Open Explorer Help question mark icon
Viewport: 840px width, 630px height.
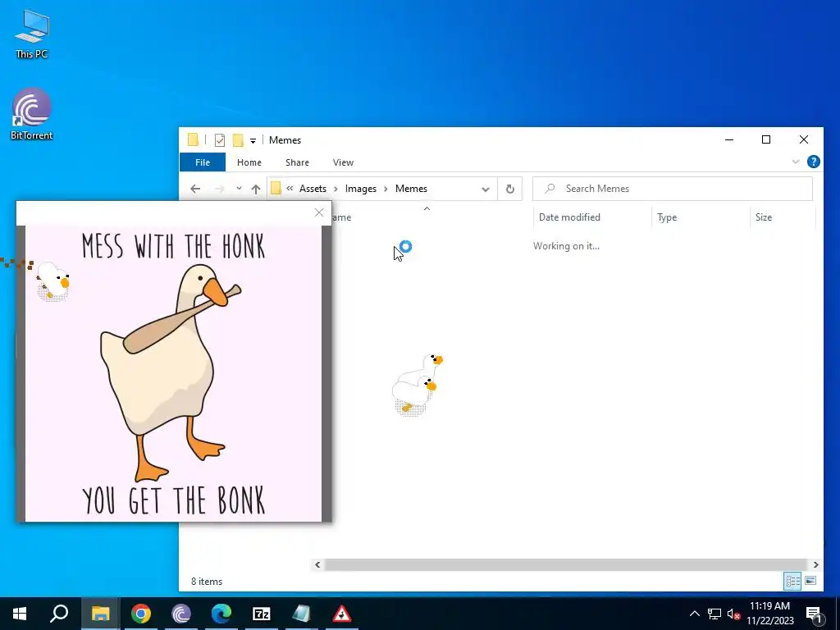pos(813,162)
